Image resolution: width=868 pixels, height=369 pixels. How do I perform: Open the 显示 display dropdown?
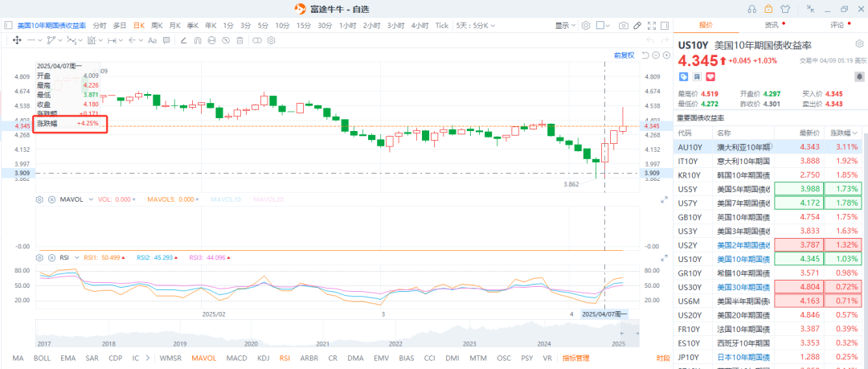[x=565, y=26]
